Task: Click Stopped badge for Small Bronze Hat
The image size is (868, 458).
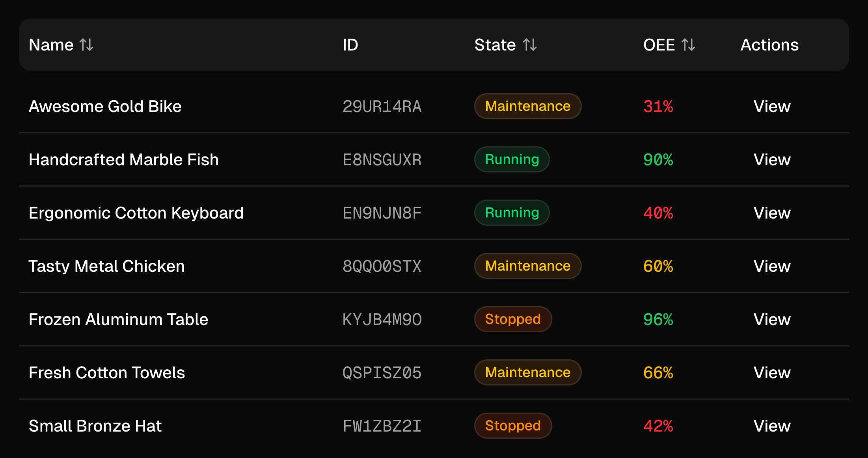Action: [x=512, y=426]
